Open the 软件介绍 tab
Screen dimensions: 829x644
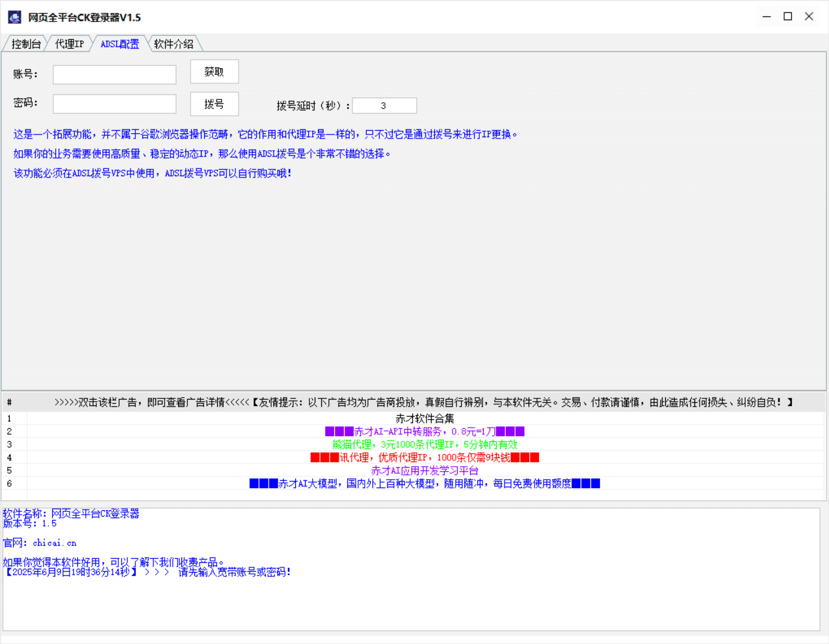(x=174, y=44)
